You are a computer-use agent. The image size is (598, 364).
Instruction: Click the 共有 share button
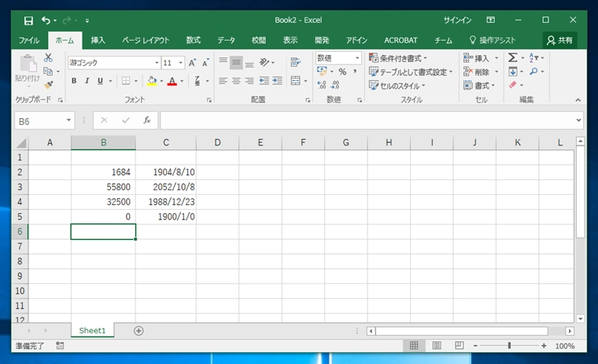[x=559, y=40]
